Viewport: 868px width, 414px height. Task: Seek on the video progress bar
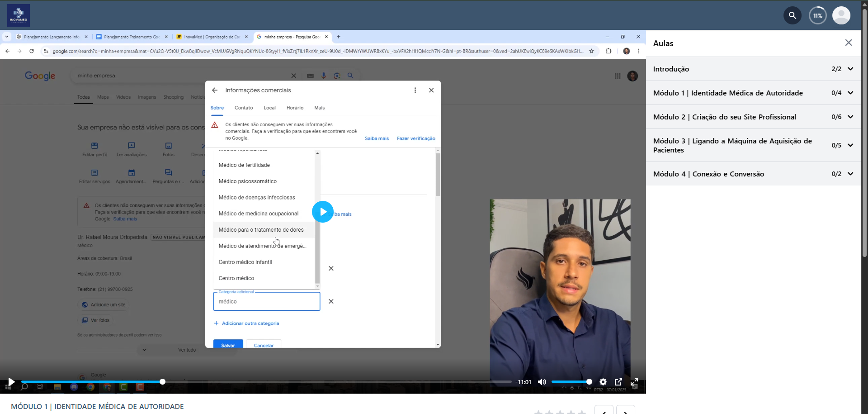tap(266, 382)
